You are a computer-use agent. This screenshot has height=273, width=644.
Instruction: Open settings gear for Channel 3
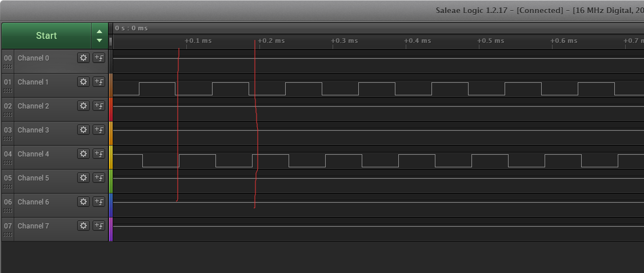point(83,130)
